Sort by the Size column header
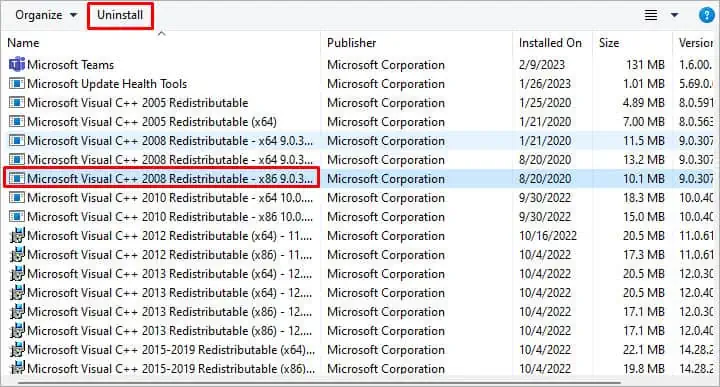 [x=609, y=43]
